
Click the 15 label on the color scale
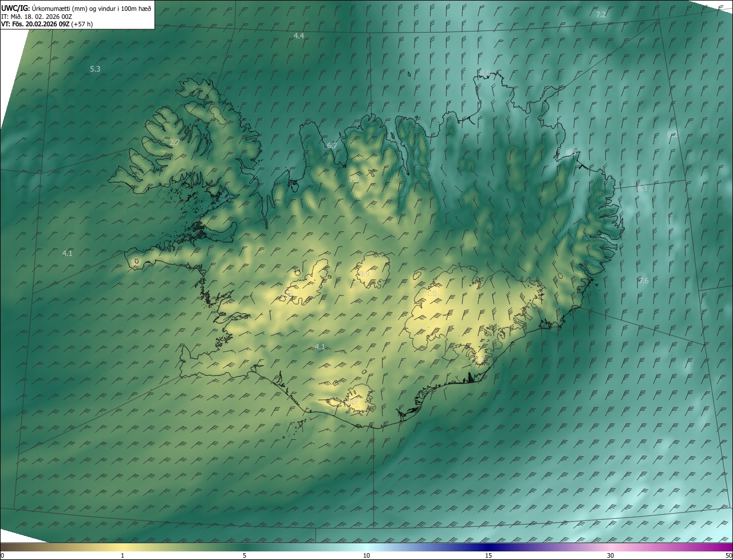[488, 555]
